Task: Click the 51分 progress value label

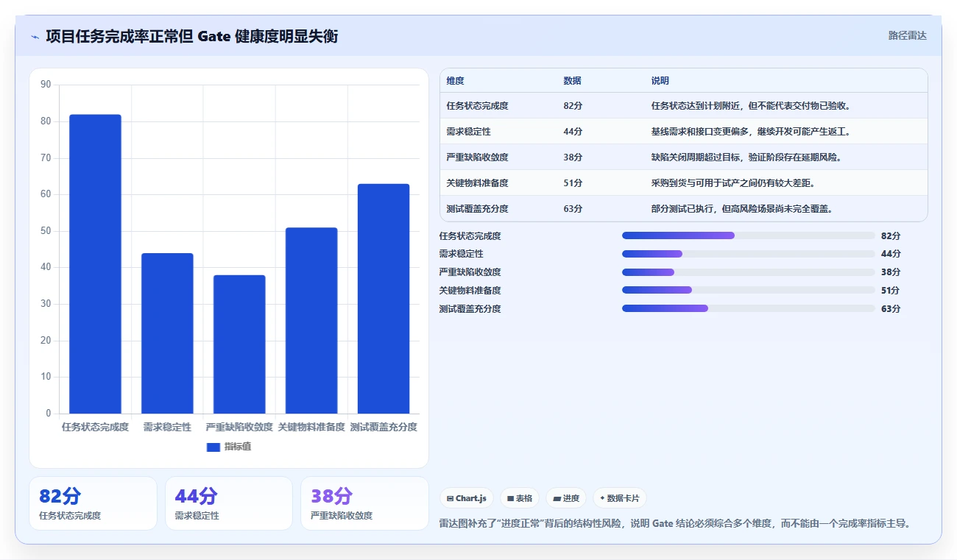Action: tap(891, 290)
